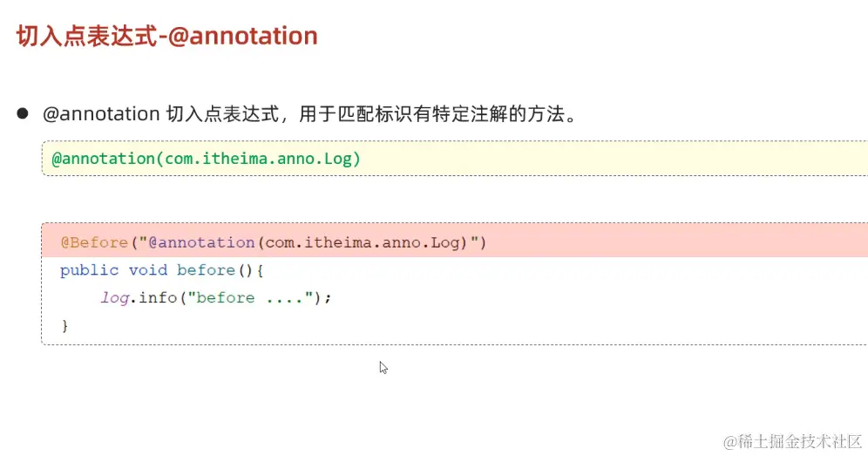Click the yellow dashed expression box
Screen dimensions: 868x456
point(455,159)
